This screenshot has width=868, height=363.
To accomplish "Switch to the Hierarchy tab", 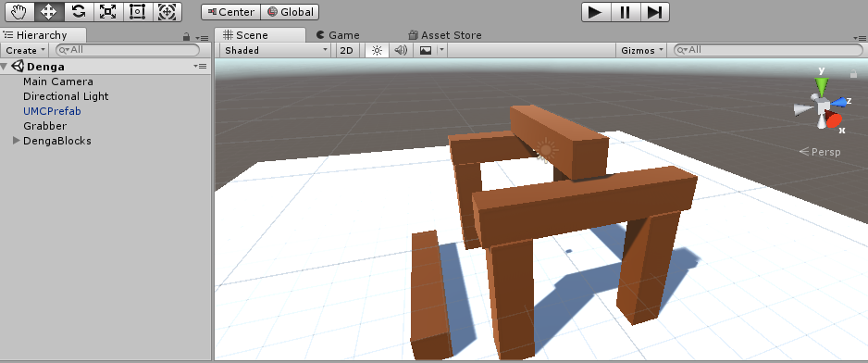I will coord(42,35).
